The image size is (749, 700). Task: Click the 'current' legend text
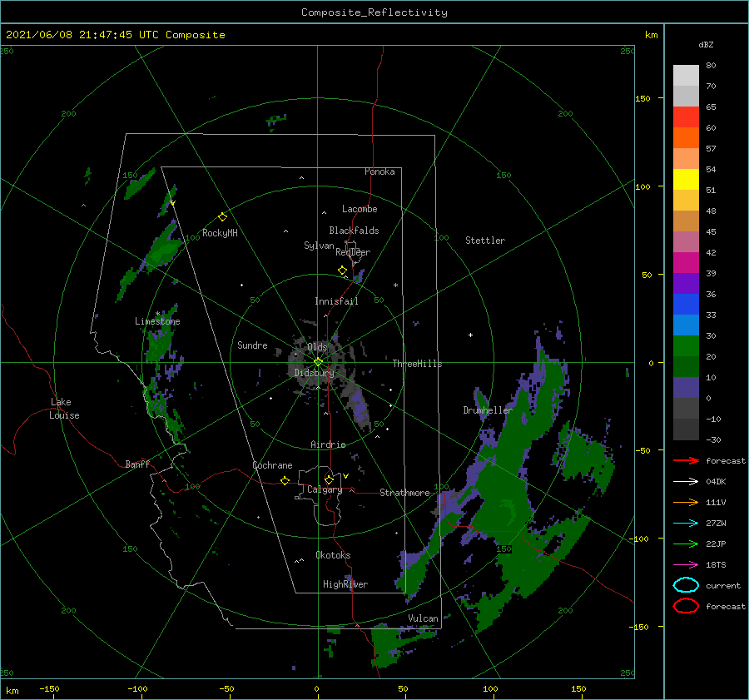pos(723,585)
